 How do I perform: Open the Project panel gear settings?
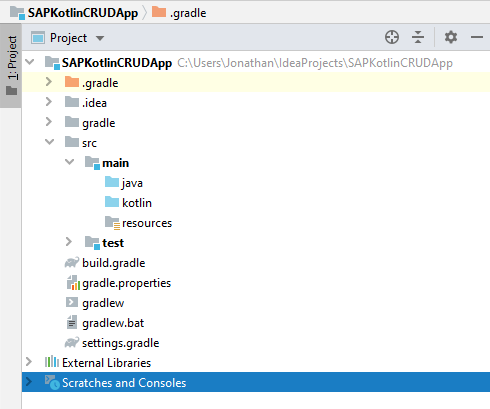[x=451, y=37]
